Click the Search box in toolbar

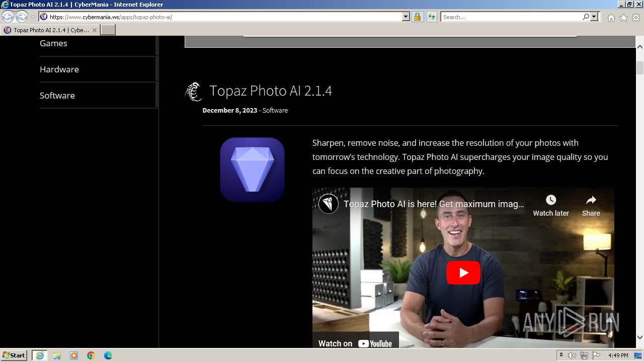[x=511, y=17]
